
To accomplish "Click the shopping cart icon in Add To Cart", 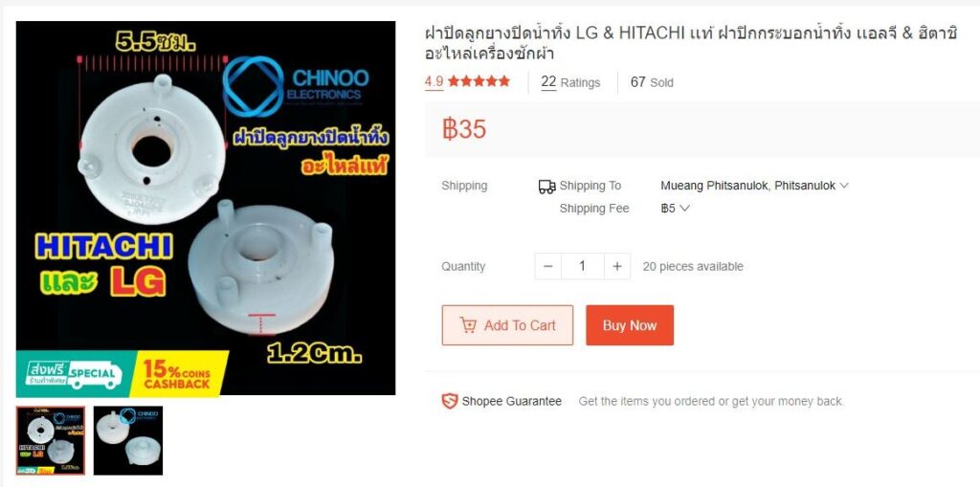I will click(467, 325).
